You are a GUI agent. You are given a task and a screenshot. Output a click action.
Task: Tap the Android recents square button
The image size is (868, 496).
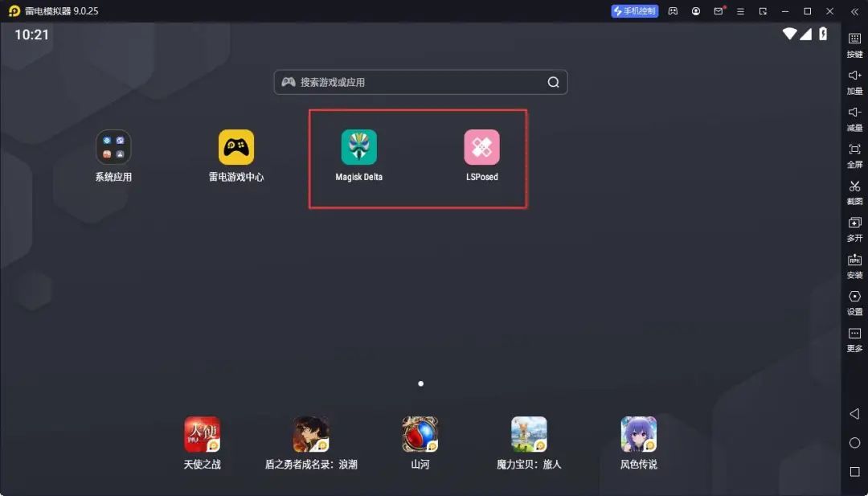coord(854,472)
